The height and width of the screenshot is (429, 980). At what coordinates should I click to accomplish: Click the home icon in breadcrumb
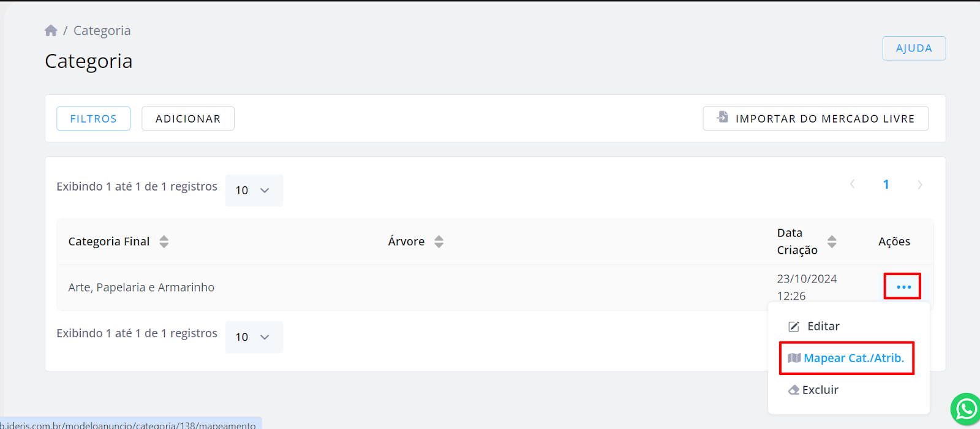(51, 31)
